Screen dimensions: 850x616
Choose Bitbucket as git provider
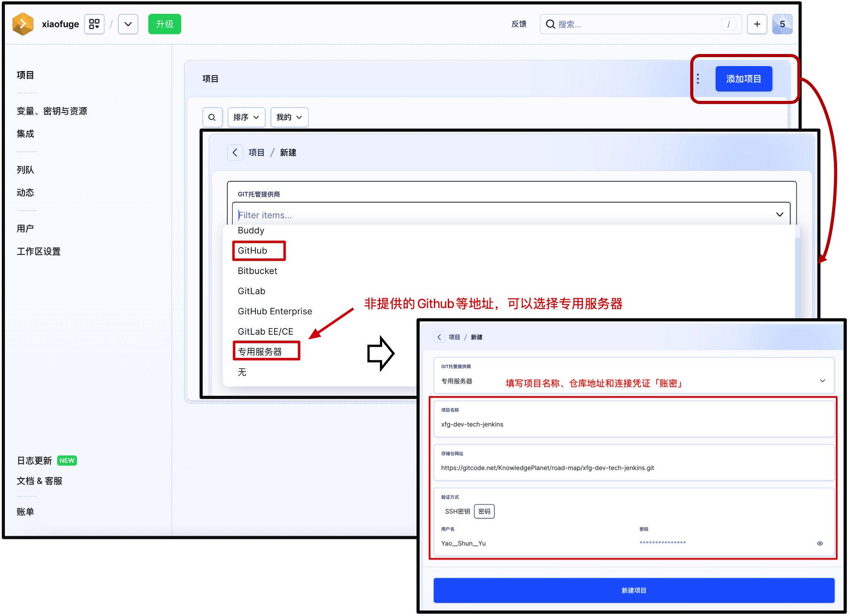[258, 271]
